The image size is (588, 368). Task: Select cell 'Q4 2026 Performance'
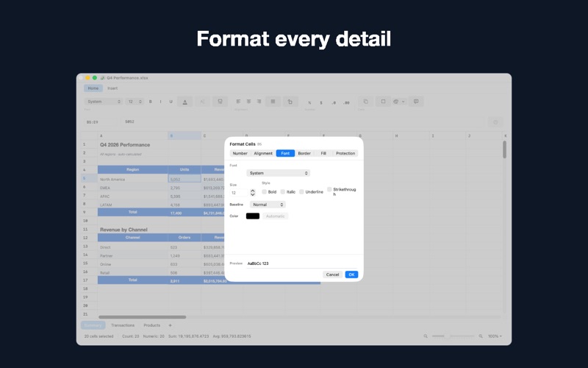pos(133,145)
